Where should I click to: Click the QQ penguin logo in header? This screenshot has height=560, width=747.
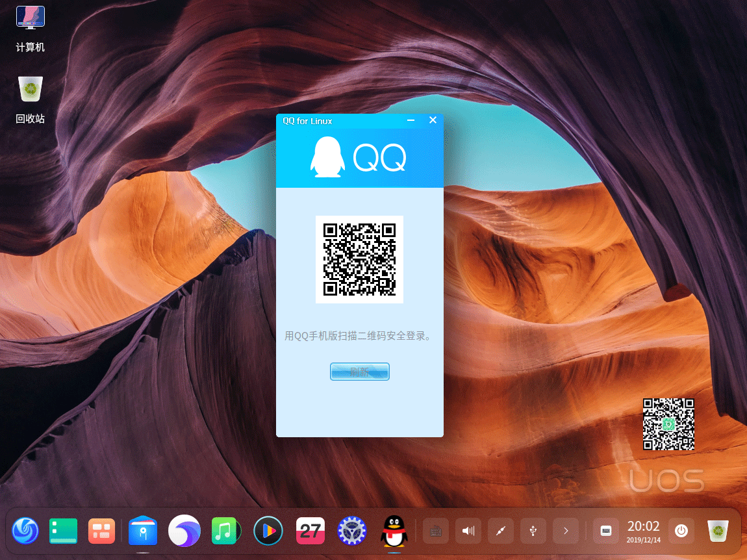327,157
